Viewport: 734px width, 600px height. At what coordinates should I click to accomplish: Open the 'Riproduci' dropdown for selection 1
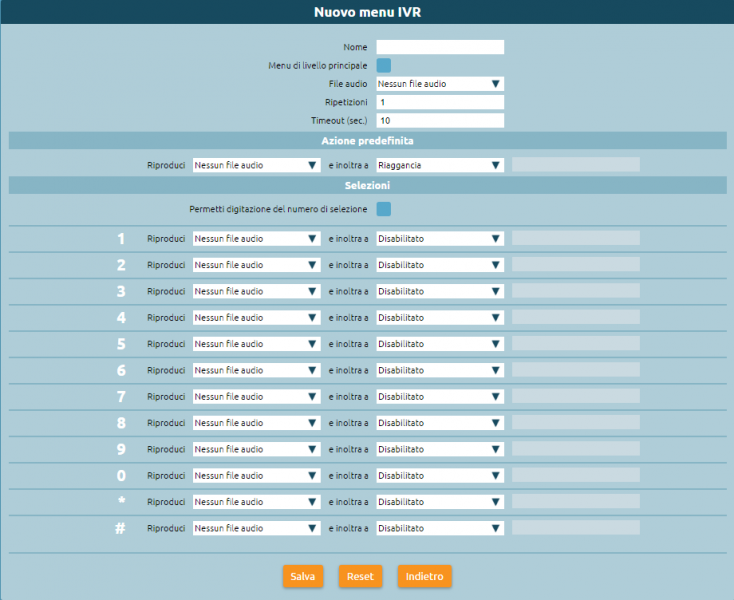(256, 239)
